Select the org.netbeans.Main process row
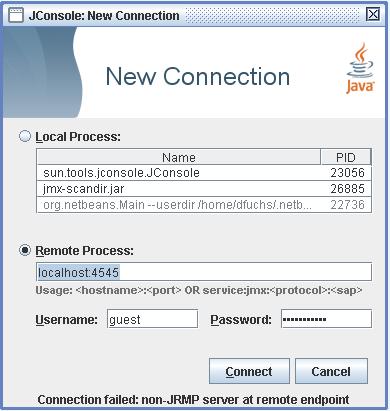The width and height of the screenshot is (390, 411). click(204, 205)
